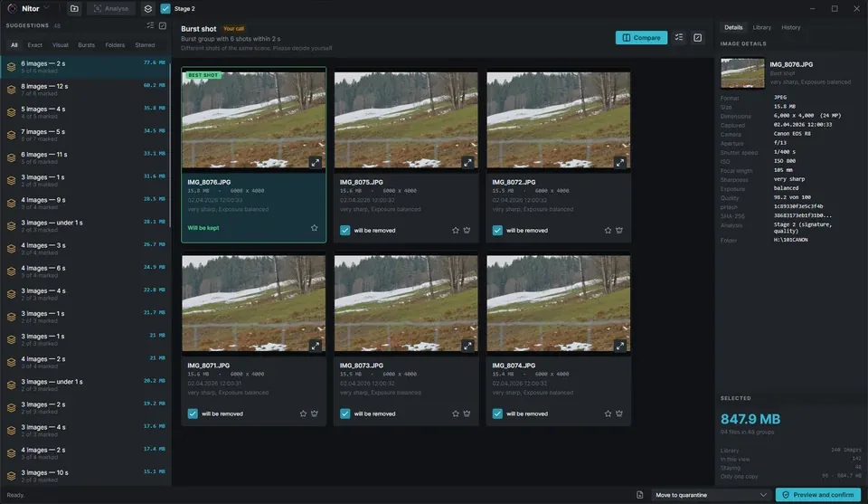
Task: Uncheck 'will be removed' for IMG_8075.JPG
Action: click(x=344, y=231)
